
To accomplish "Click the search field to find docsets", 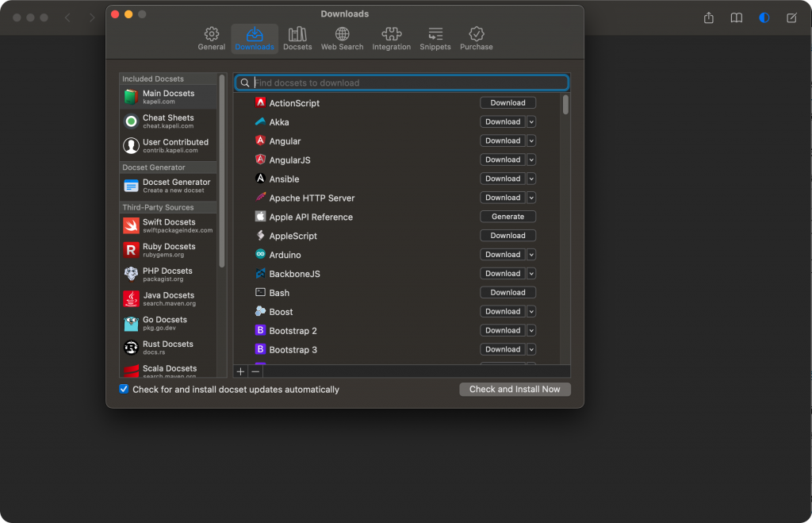I will click(401, 82).
